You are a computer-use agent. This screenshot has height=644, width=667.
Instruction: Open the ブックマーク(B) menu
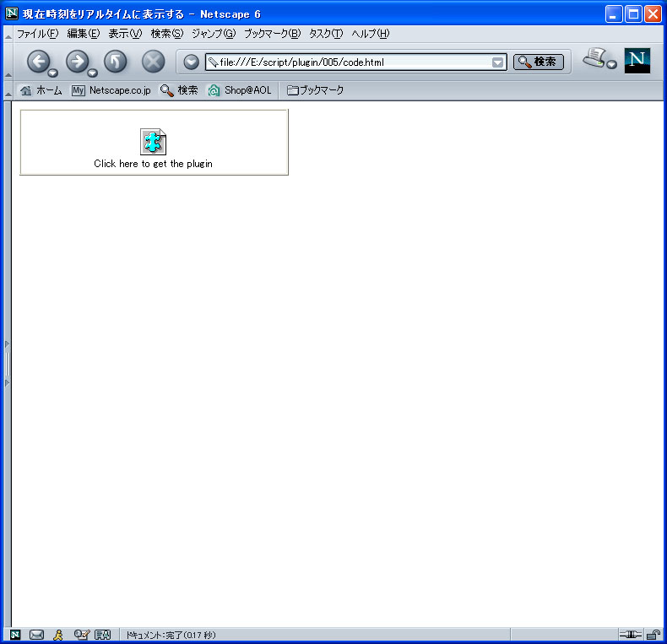pos(272,34)
